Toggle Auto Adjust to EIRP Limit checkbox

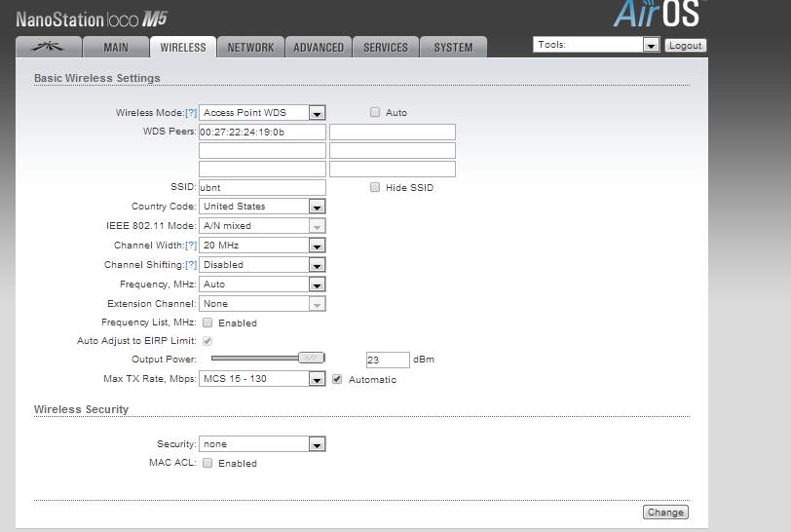pos(207,341)
